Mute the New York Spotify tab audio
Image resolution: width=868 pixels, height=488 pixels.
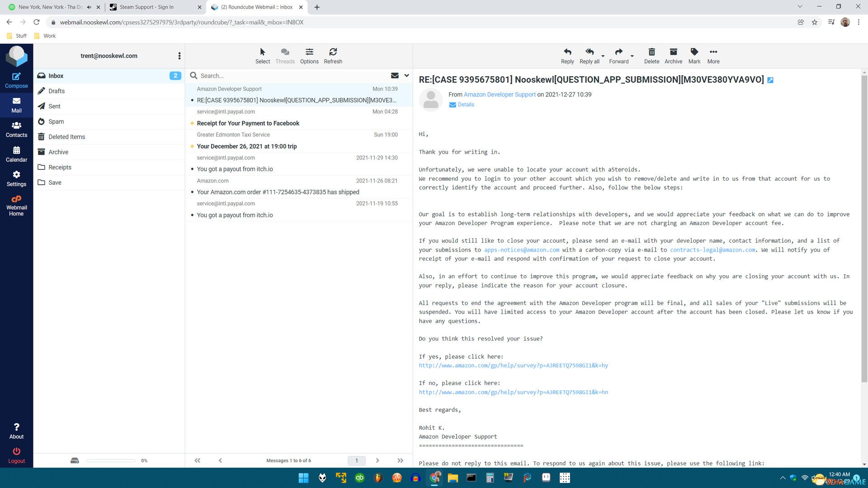click(x=89, y=7)
